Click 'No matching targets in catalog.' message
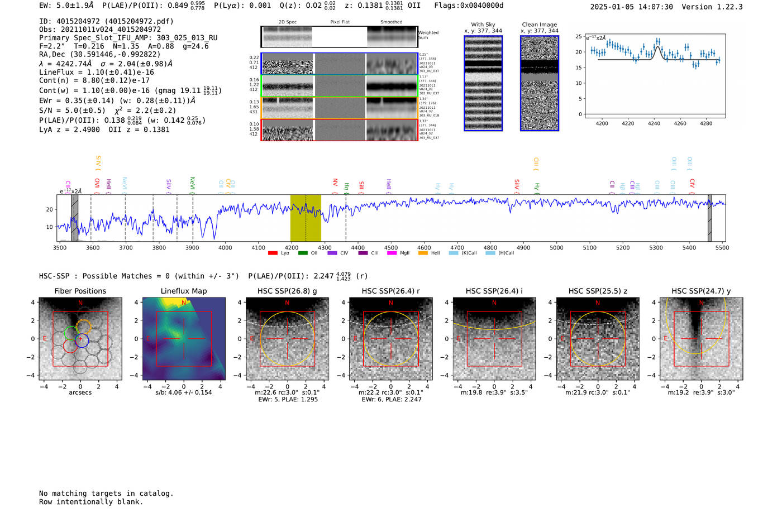782x532 pixels. tap(106, 493)
